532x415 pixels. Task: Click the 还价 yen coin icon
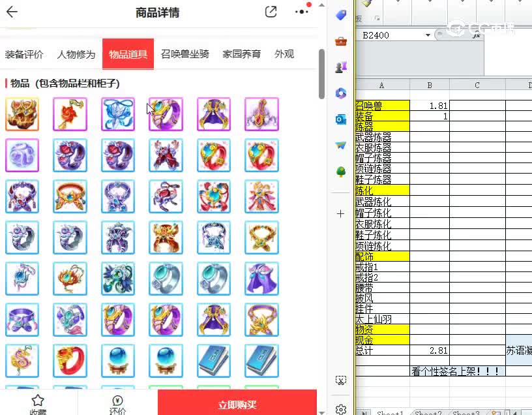[x=117, y=401]
